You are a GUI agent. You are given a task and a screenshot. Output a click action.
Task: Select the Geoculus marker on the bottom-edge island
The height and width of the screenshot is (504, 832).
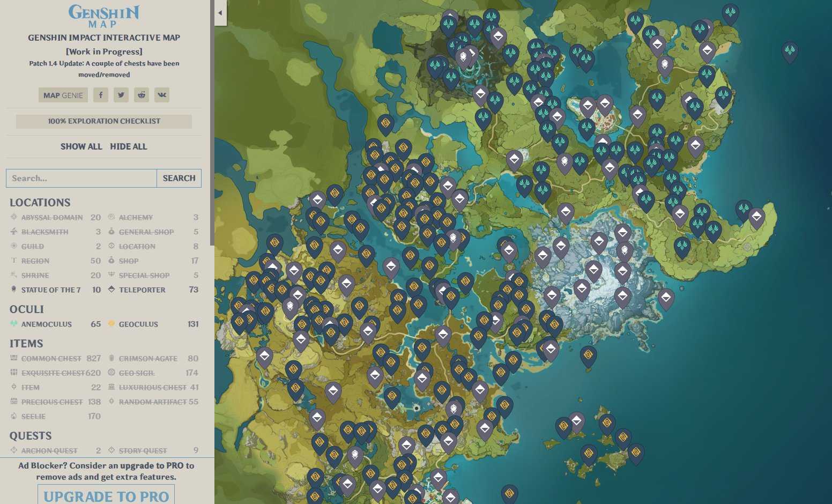509,494
